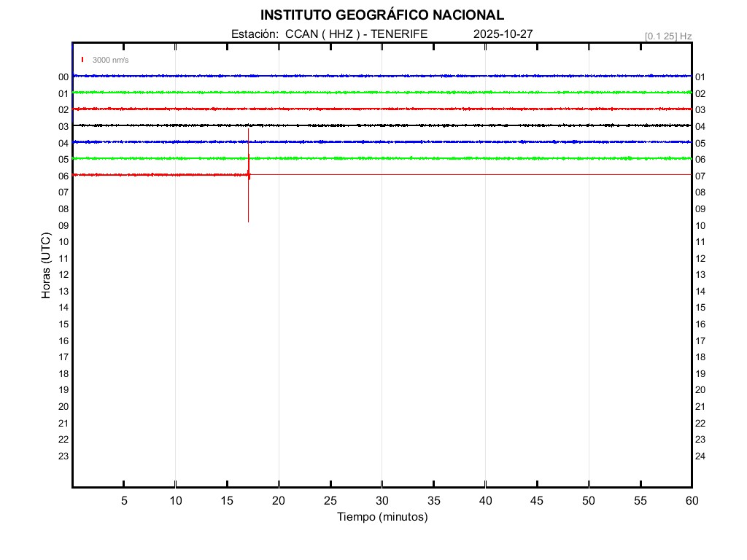Click the INSTITUTO GEOGRÁFICO NACIONAL title
The height and width of the screenshot is (560, 747).
382,15
